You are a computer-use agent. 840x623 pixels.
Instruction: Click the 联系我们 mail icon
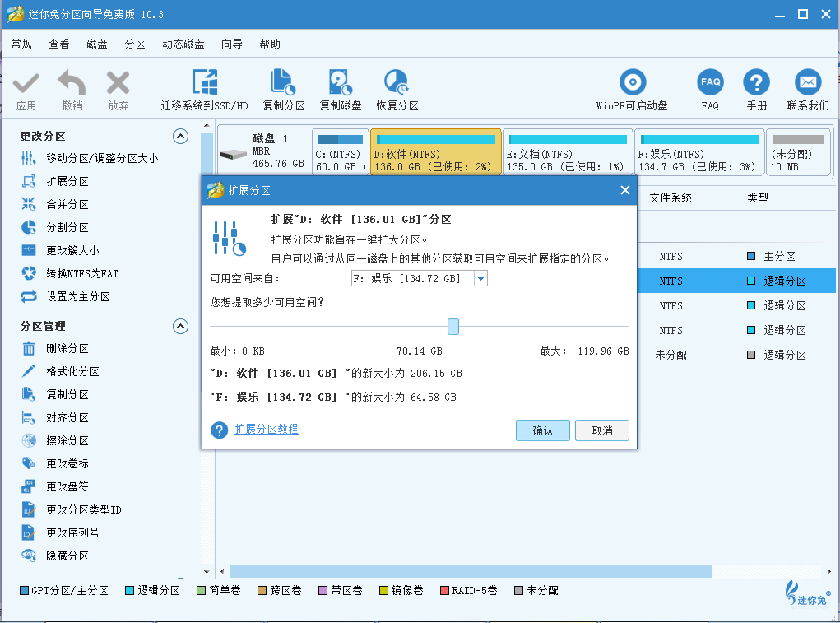(x=808, y=82)
